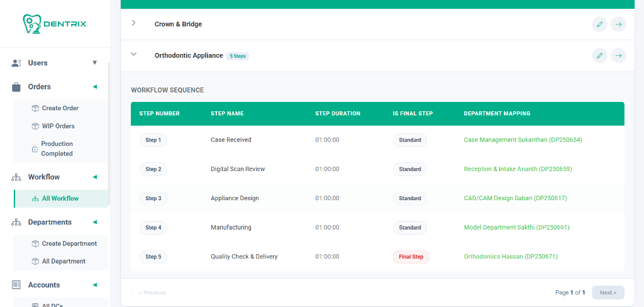This screenshot has width=644, height=307.
Task: Click the Step 2 badge
Action: click(153, 169)
